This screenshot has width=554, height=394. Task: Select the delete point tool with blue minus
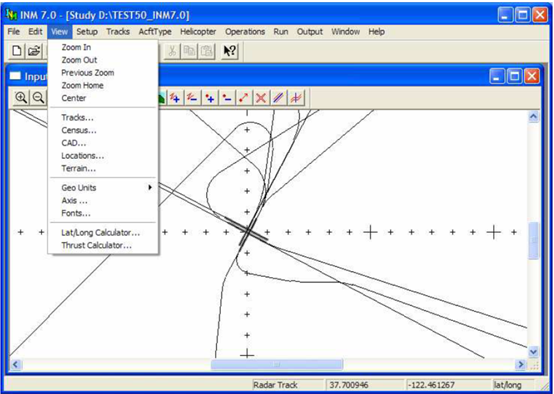pyautogui.click(x=227, y=98)
